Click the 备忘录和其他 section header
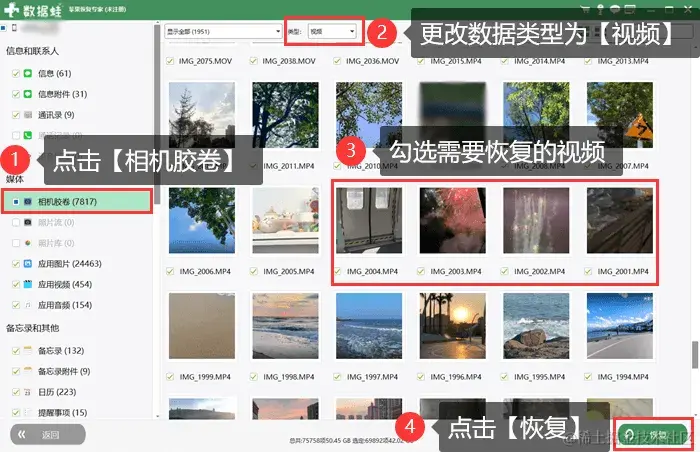Screen dimensions: 700x452 pyautogui.click(x=32, y=328)
